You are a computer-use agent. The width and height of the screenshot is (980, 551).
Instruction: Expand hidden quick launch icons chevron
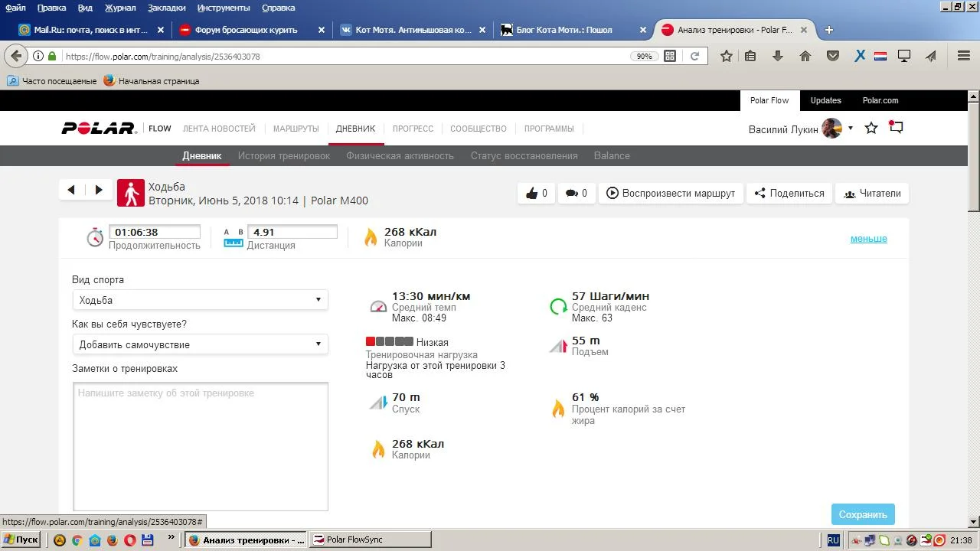point(171,538)
